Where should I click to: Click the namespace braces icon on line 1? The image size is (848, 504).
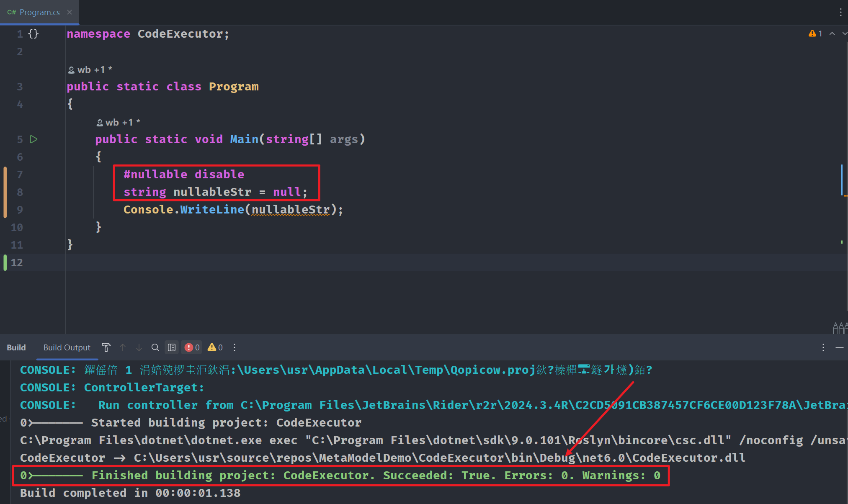33,33
